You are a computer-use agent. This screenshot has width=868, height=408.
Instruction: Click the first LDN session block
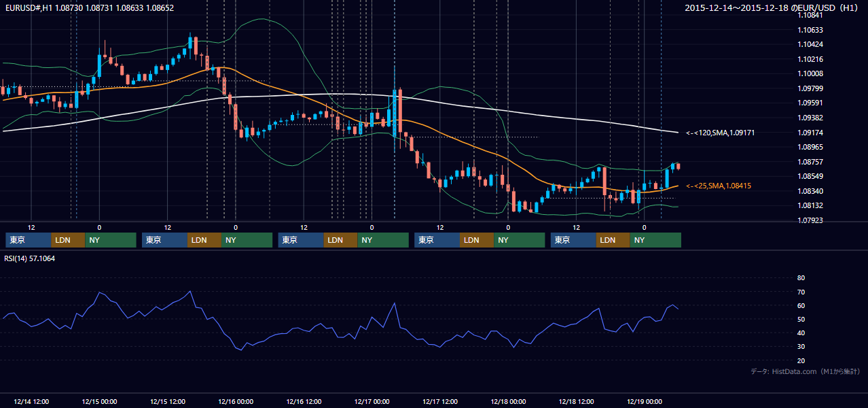point(69,240)
